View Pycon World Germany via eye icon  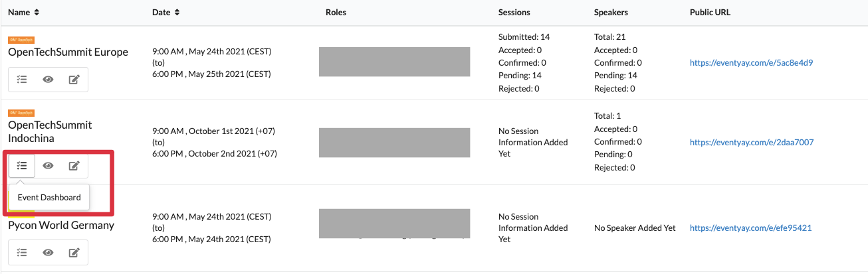click(48, 252)
